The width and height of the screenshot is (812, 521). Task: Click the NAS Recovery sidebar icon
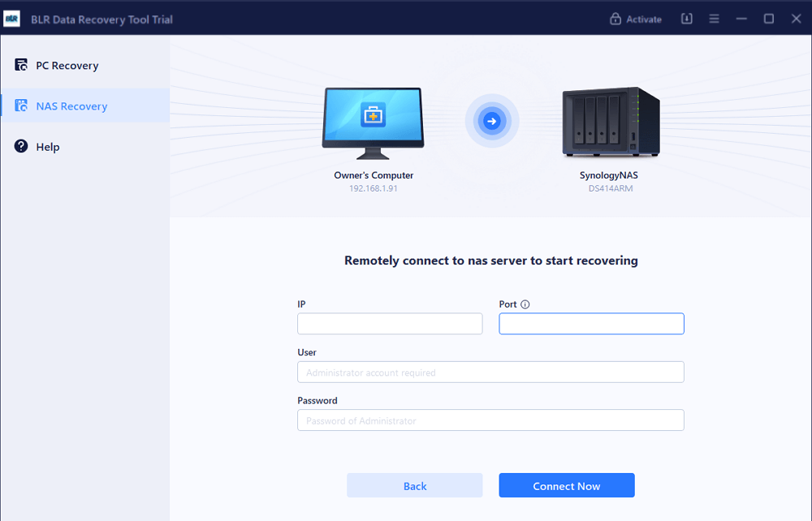pyautogui.click(x=21, y=105)
